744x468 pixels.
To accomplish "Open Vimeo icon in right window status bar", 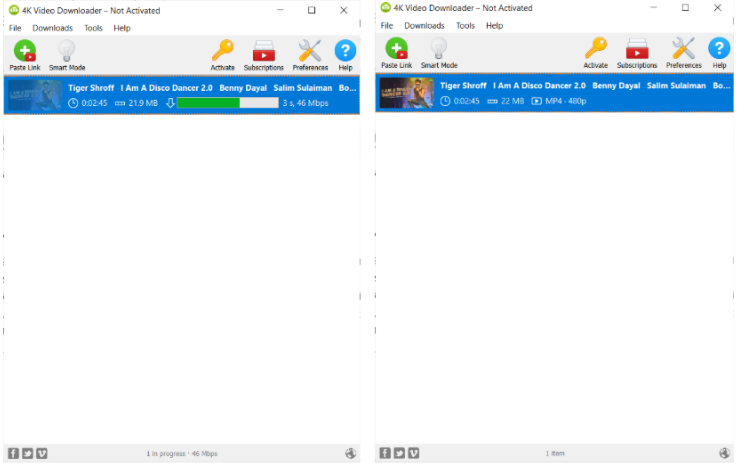I will tap(414, 453).
